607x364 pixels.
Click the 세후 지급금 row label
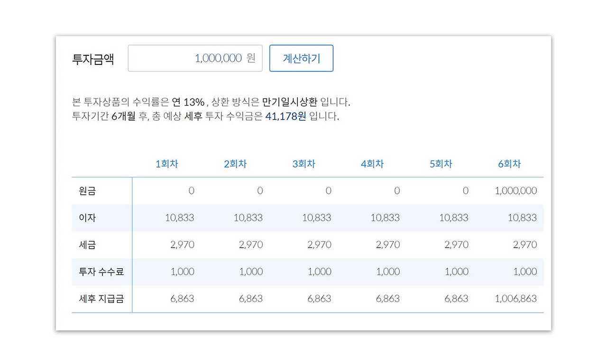pos(101,299)
